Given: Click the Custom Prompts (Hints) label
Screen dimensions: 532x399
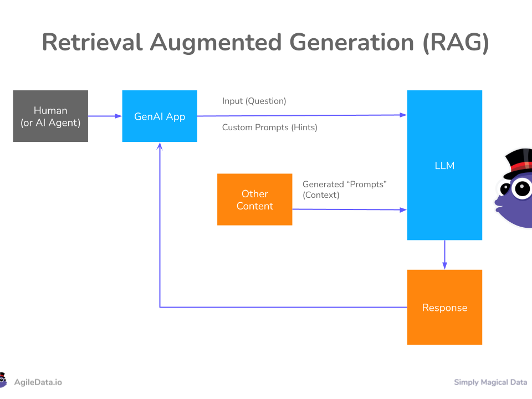Looking at the screenshot, I should pos(270,127).
